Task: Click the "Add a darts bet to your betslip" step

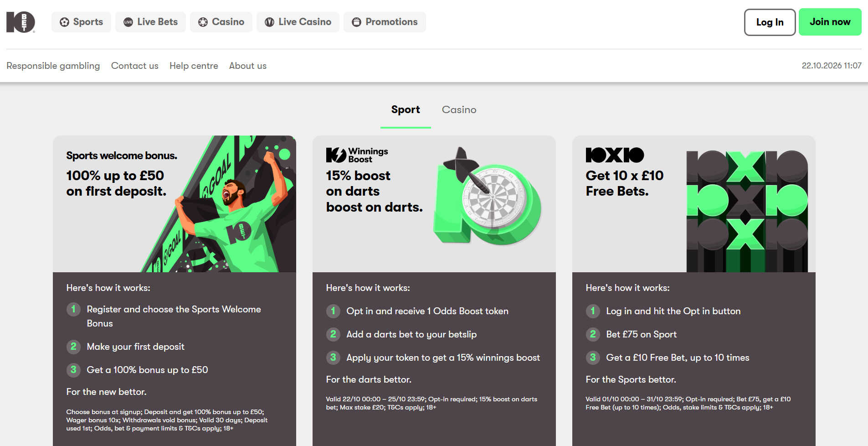Action: 411,334
